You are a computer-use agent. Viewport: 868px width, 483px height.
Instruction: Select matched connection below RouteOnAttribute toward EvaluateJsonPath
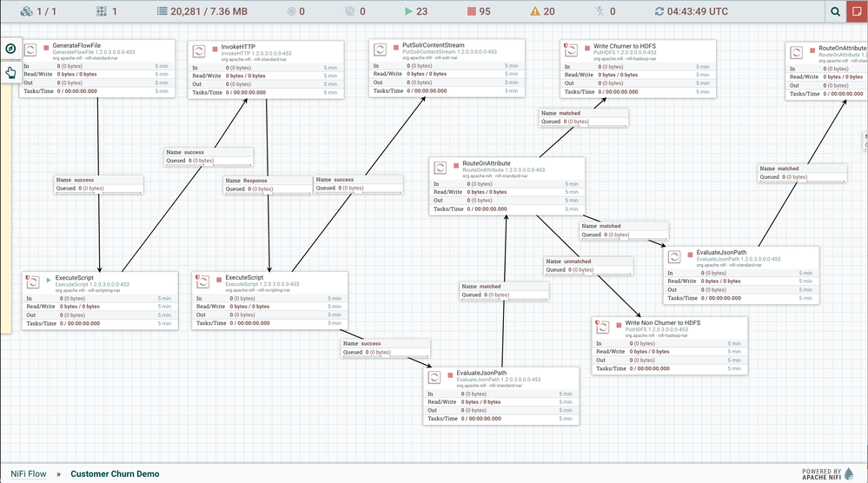point(625,230)
